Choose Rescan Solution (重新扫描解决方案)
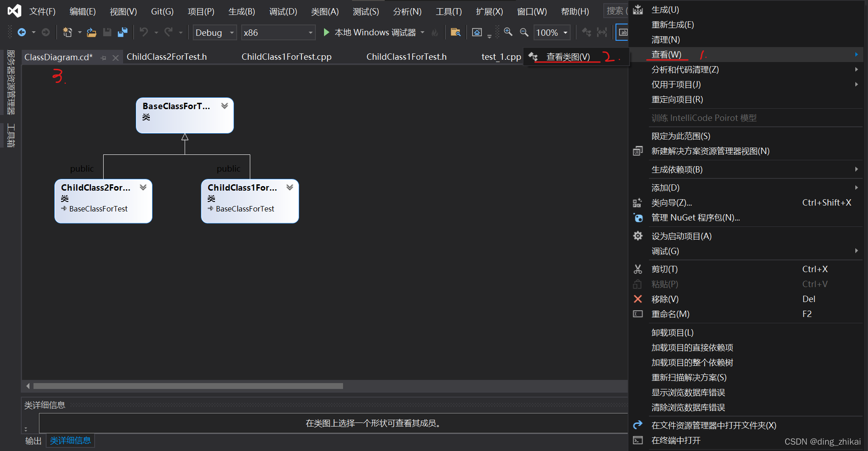Screen dimensions: 868x451 pos(689,377)
